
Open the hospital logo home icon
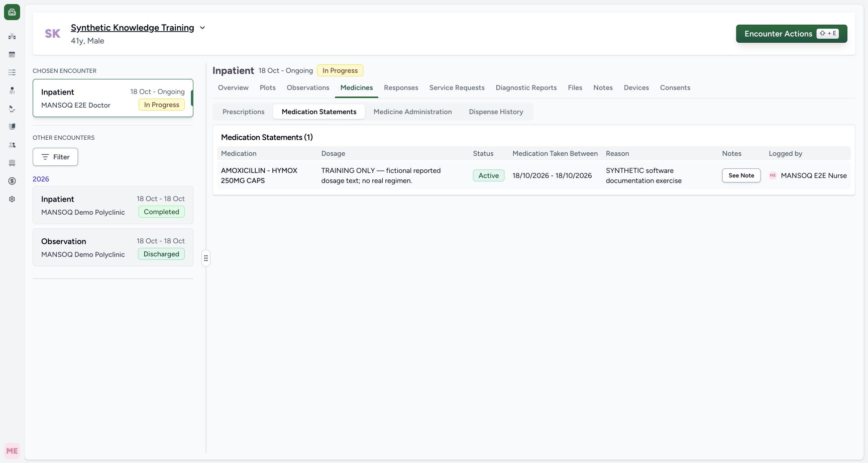click(12, 12)
